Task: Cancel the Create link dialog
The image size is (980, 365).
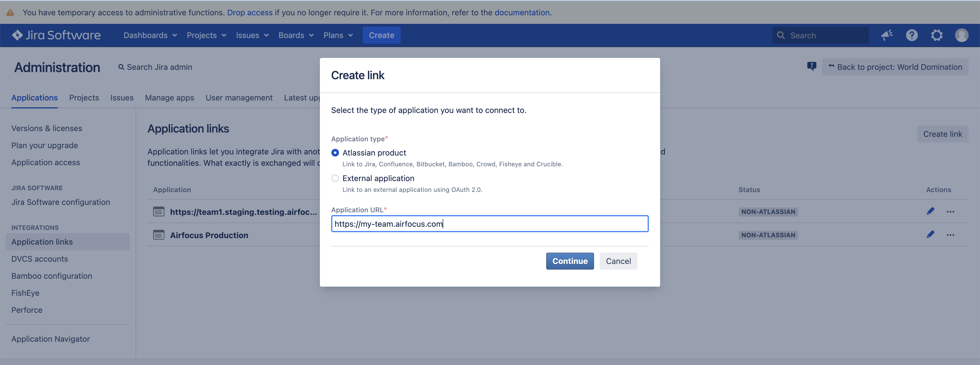Action: [618, 261]
